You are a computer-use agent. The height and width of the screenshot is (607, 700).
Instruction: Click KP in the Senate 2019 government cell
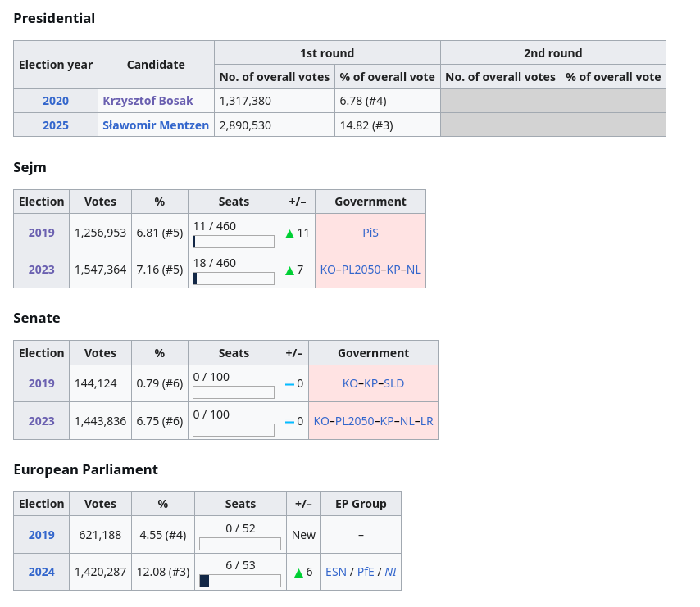(371, 383)
